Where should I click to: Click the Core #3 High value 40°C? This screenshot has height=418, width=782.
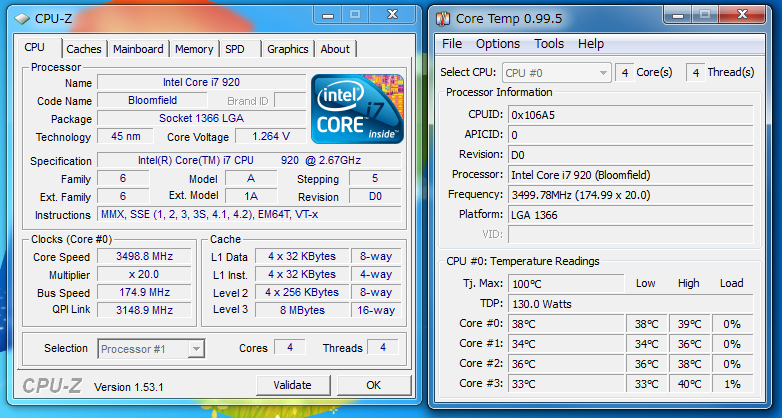[690, 384]
